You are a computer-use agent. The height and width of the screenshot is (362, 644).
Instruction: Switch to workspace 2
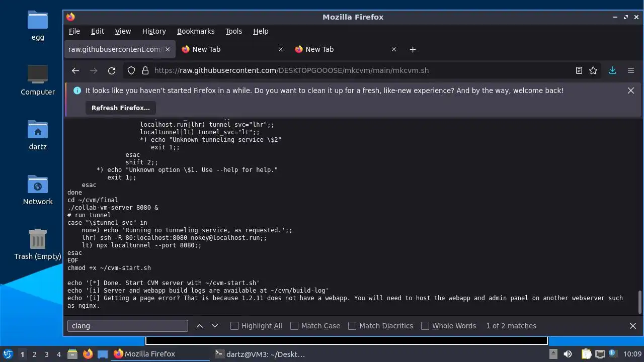[34, 354]
